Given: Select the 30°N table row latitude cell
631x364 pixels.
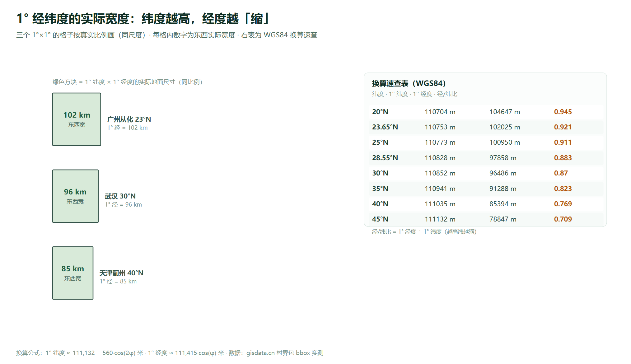Looking at the screenshot, I should pos(380,173).
